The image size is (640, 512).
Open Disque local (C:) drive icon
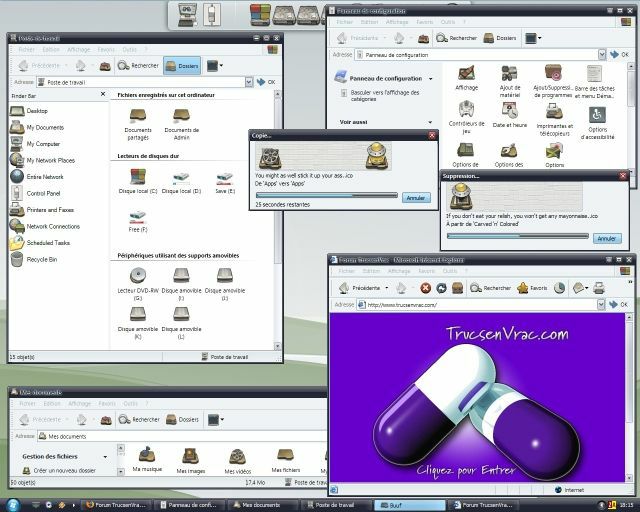(138, 181)
